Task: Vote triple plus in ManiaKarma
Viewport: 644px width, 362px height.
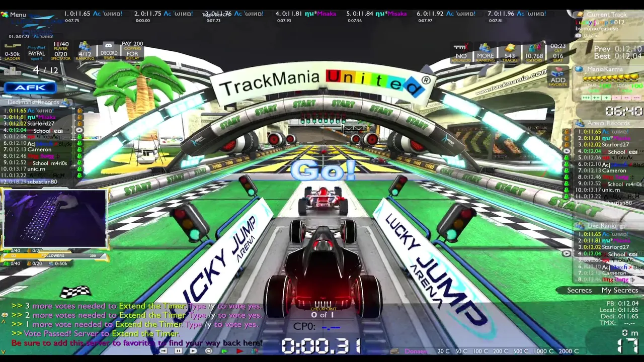Action: click(586, 98)
